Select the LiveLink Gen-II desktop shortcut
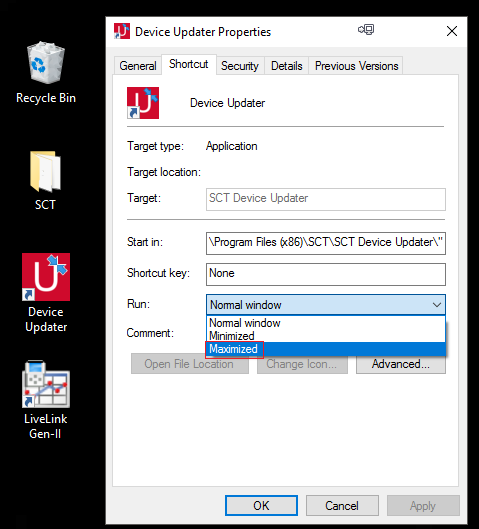The image size is (479, 529). point(46,400)
